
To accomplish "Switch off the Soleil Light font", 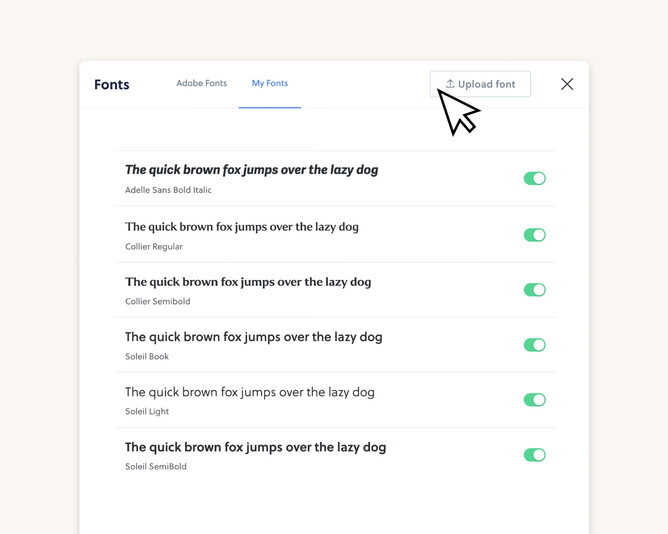I will click(534, 400).
